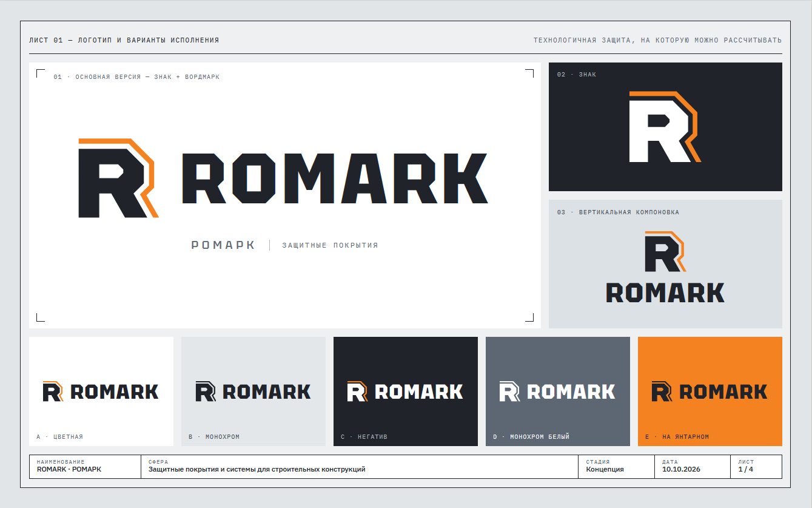This screenshot has height=508, width=812.
Task: Click the stage value 'Концепция'
Action: [x=605, y=469]
